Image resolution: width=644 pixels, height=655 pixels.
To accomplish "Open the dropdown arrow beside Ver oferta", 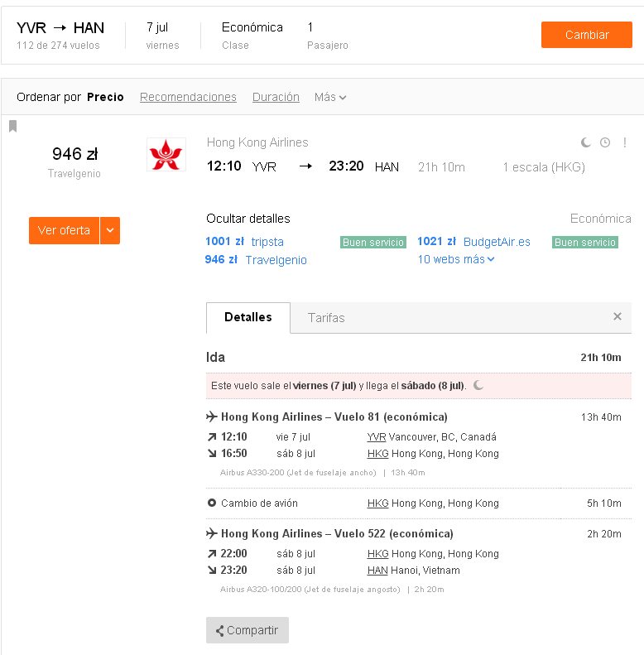I will (x=110, y=230).
